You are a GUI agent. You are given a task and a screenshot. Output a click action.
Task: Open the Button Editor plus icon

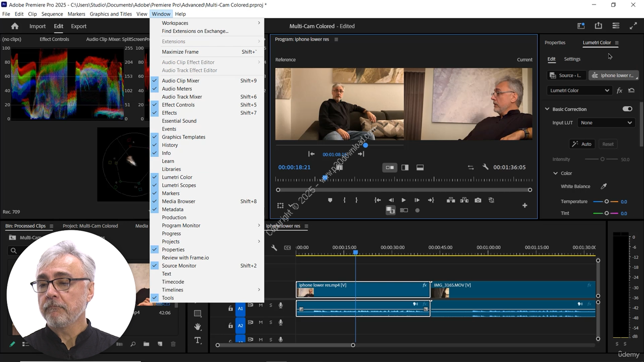pos(525,205)
